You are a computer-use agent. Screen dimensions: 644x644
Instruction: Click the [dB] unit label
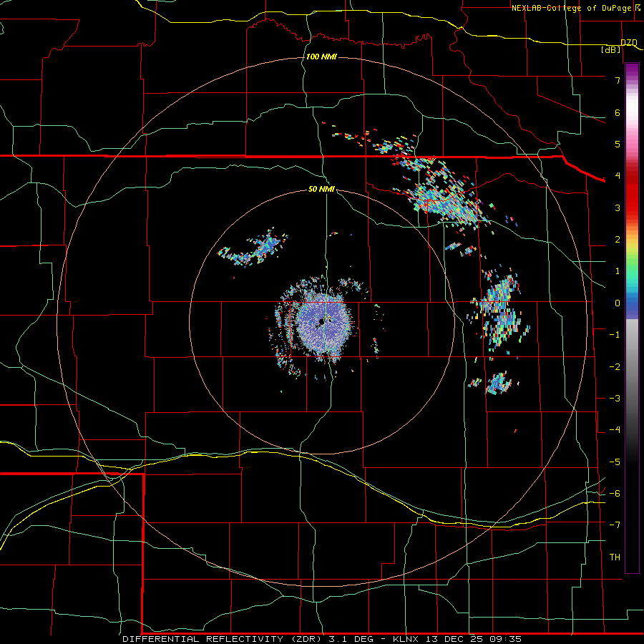point(611,49)
